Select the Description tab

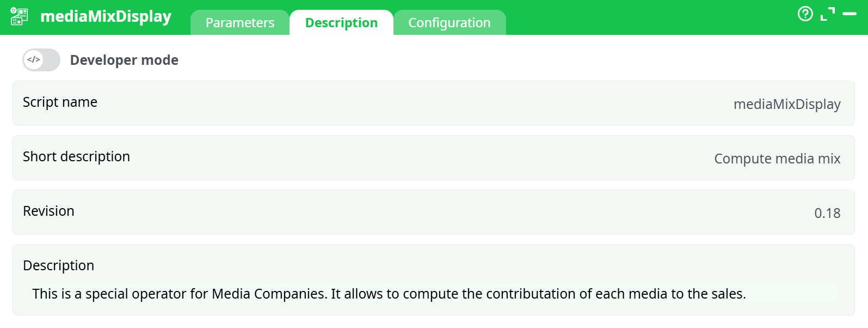(x=341, y=23)
